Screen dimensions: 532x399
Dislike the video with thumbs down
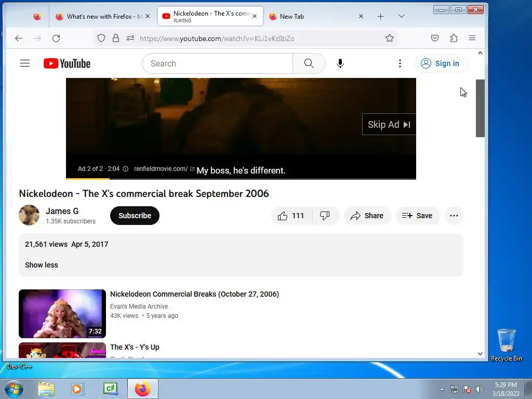325,216
